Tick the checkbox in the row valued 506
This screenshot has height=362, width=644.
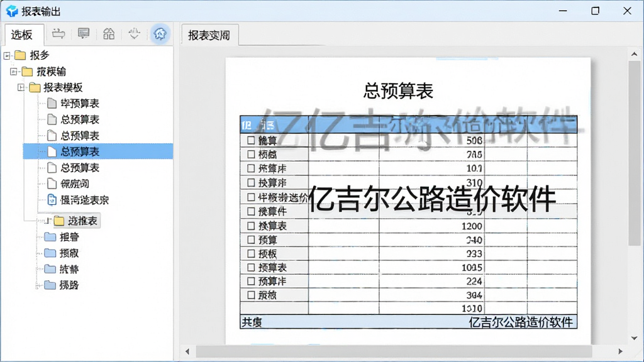[x=251, y=140]
